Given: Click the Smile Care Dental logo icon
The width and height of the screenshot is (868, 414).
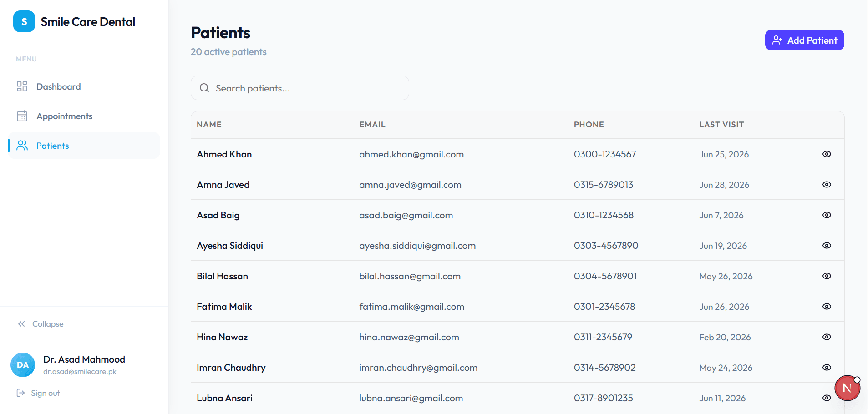Looking at the screenshot, I should (x=24, y=21).
